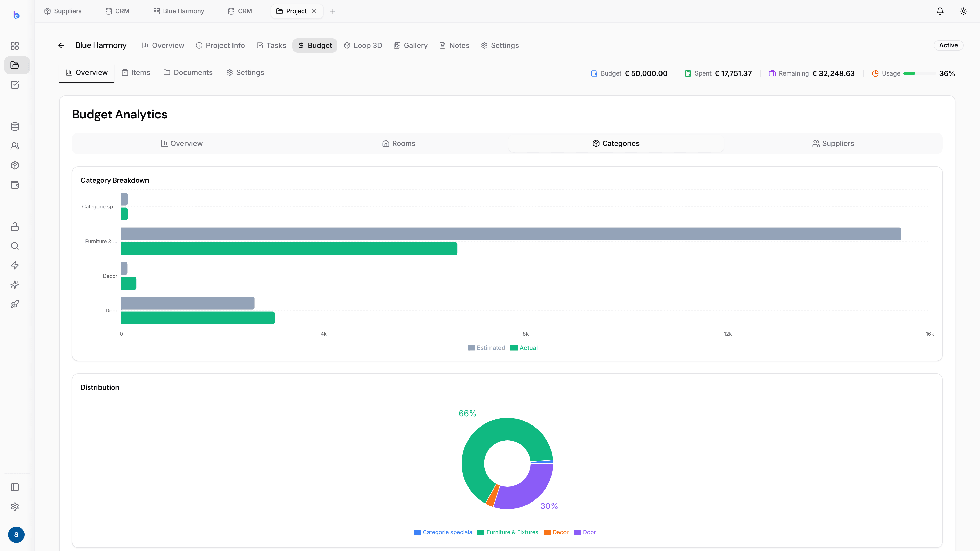Open the dashboard grid icon in sidebar
980x551 pixels.
(x=15, y=46)
